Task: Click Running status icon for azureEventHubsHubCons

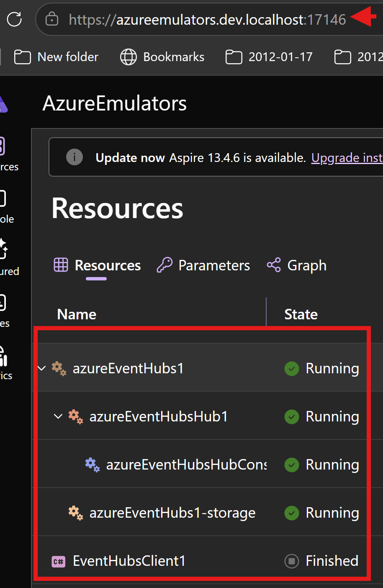Action: 292,465
